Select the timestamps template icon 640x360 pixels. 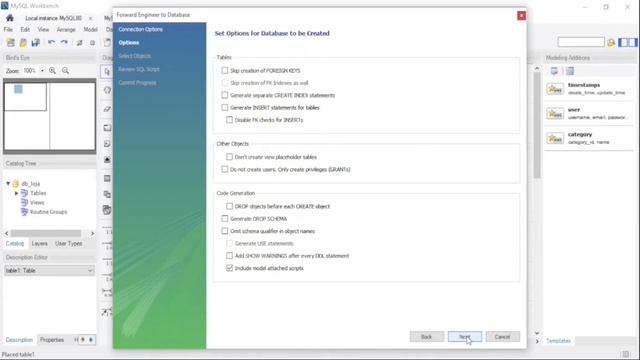555,89
